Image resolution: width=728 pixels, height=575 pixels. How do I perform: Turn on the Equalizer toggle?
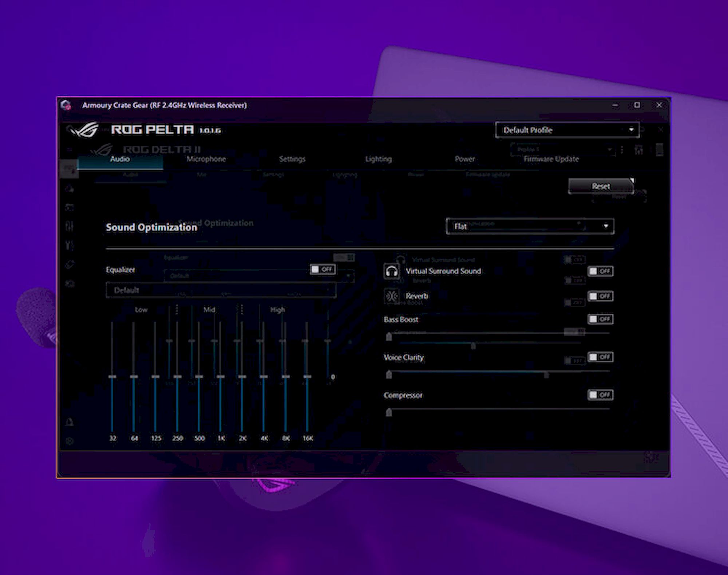pos(323,269)
